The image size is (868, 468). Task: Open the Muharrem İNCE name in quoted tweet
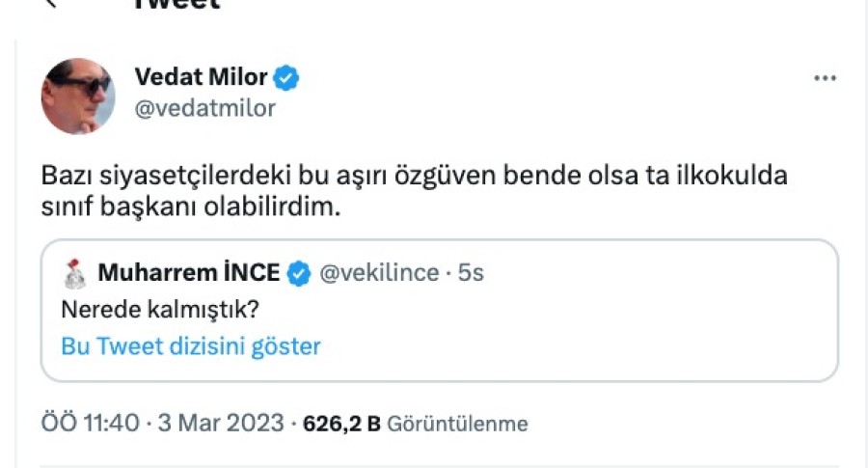(x=188, y=274)
